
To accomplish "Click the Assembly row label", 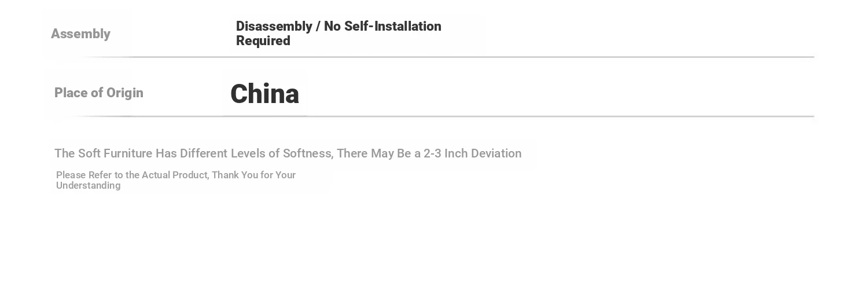I will 80,34.
